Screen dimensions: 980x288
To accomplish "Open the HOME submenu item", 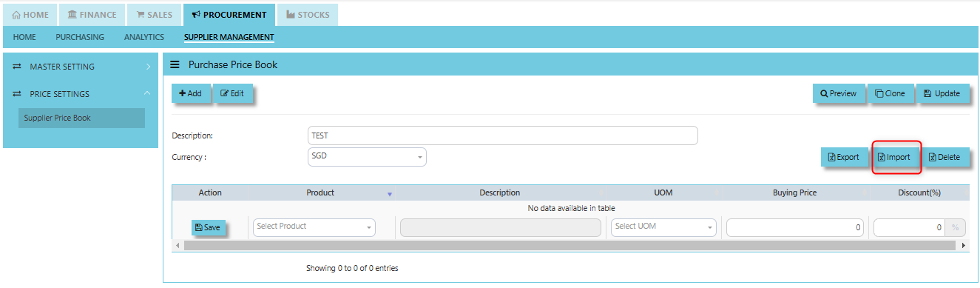I will point(24,37).
